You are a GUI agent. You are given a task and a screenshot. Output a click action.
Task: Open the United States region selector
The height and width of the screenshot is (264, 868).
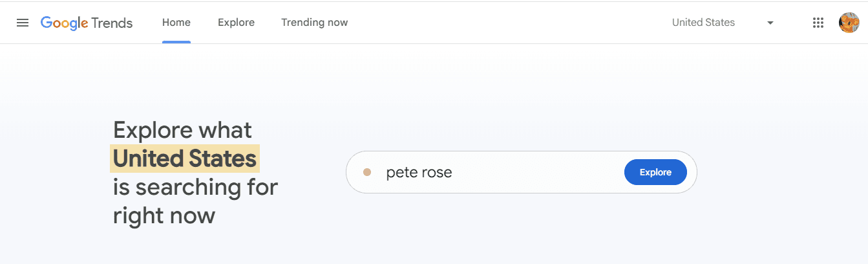[x=703, y=23]
